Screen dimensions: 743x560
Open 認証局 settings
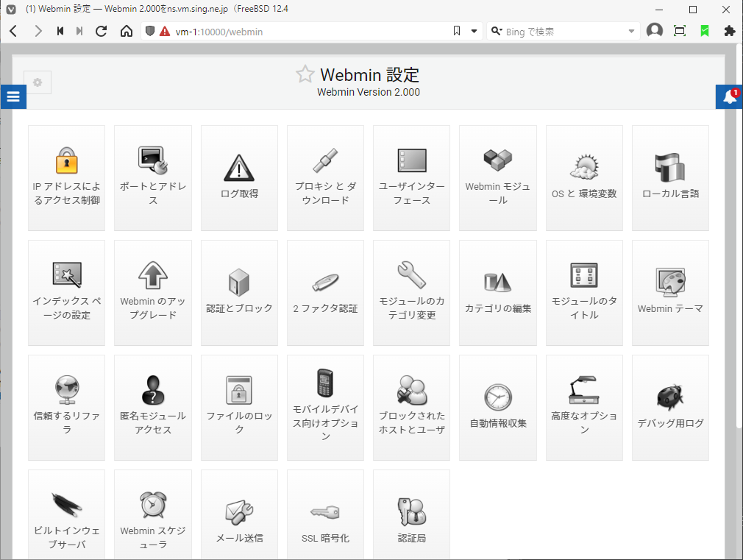coord(411,514)
